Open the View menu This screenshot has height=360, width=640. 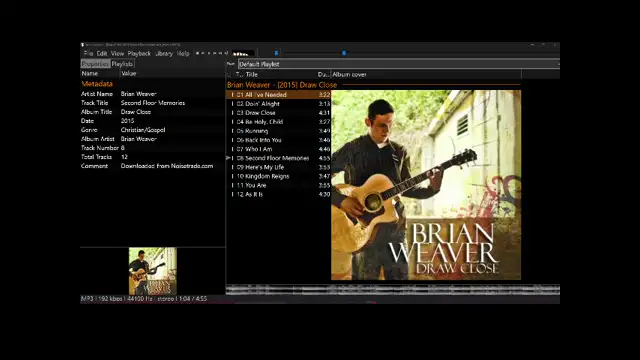tap(117, 53)
